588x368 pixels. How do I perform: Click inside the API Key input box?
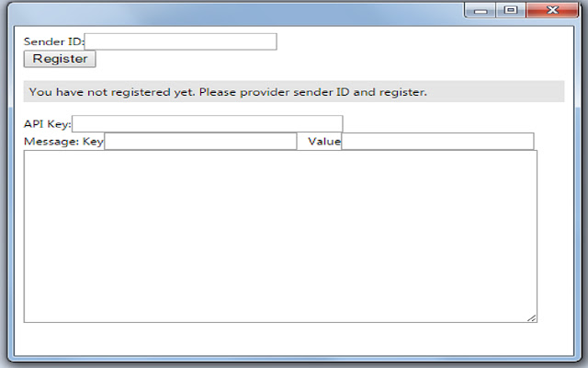pos(208,124)
